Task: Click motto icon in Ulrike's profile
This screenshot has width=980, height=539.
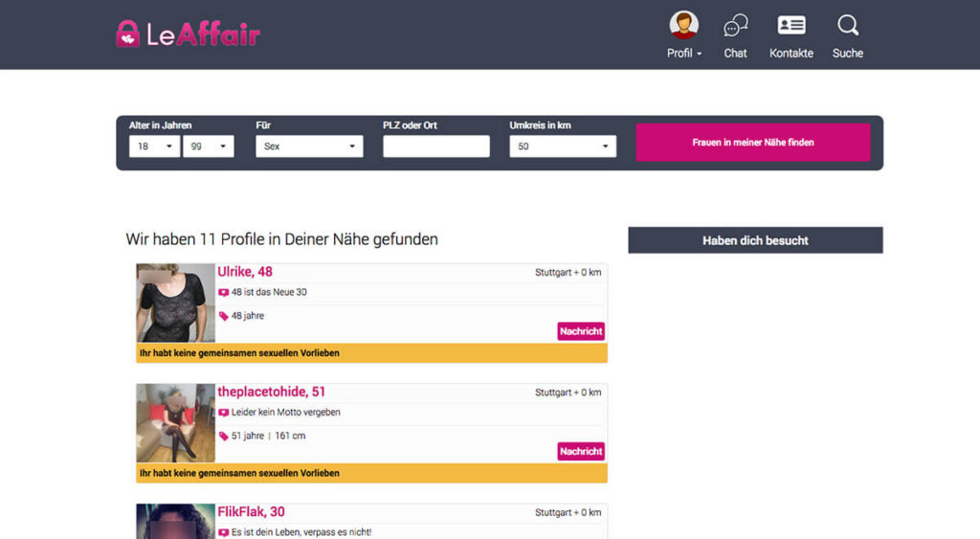Action: pyautogui.click(x=224, y=293)
